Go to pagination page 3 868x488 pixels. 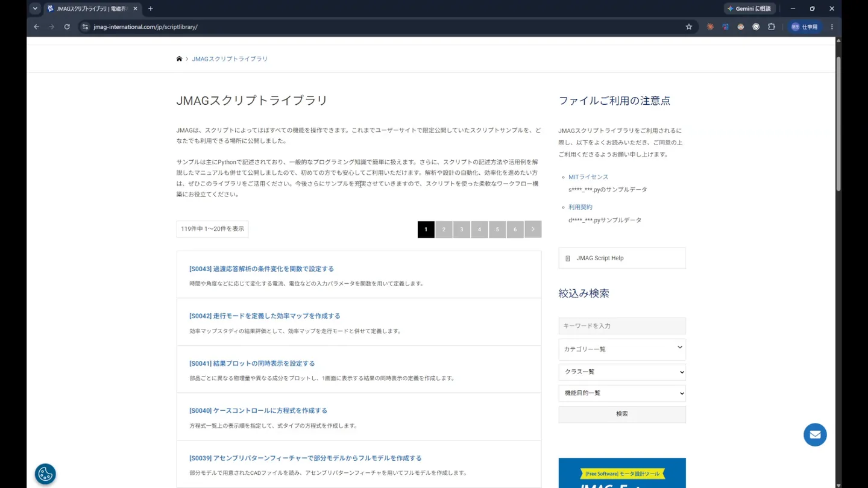(462, 230)
